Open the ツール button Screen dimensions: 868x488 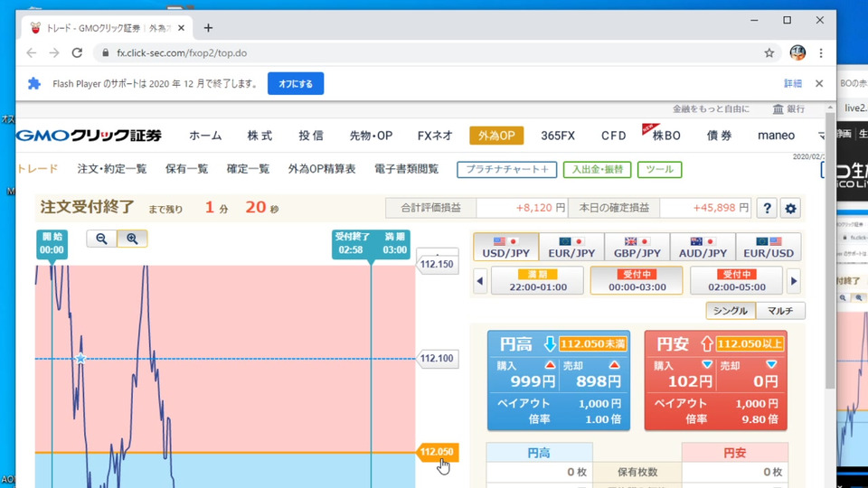(x=659, y=169)
